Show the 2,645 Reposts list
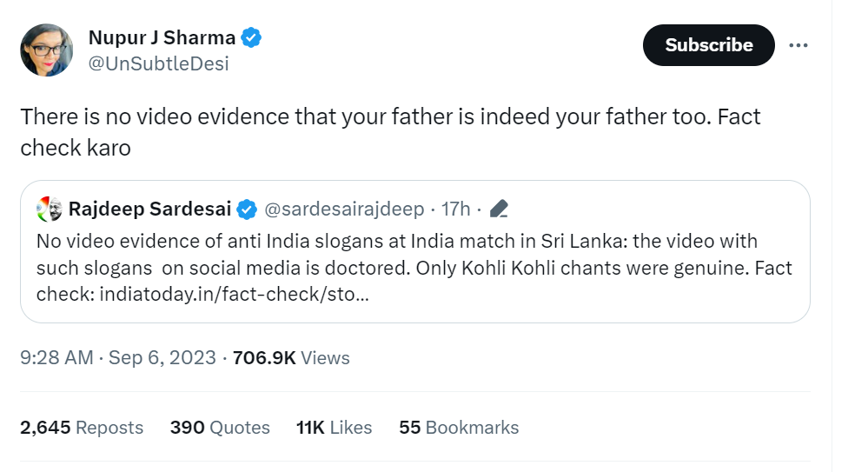Viewport: 868px width, 472px height. [82, 428]
